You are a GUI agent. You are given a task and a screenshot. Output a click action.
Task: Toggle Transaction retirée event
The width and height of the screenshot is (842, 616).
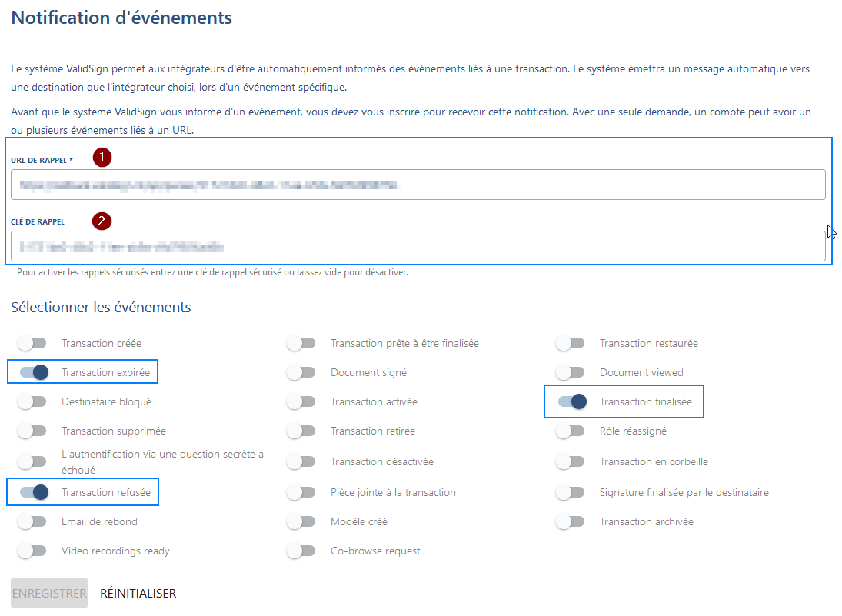coord(301,431)
